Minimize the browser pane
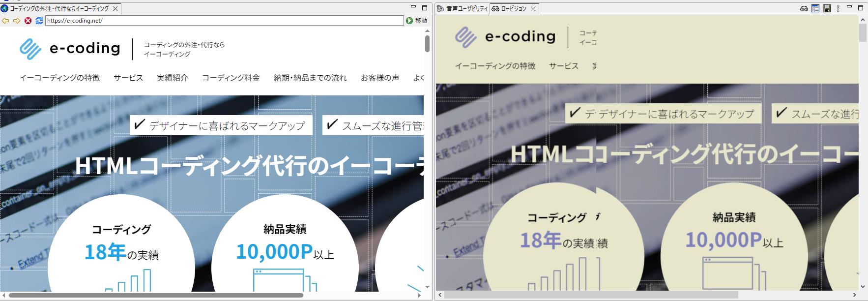 tap(413, 7)
